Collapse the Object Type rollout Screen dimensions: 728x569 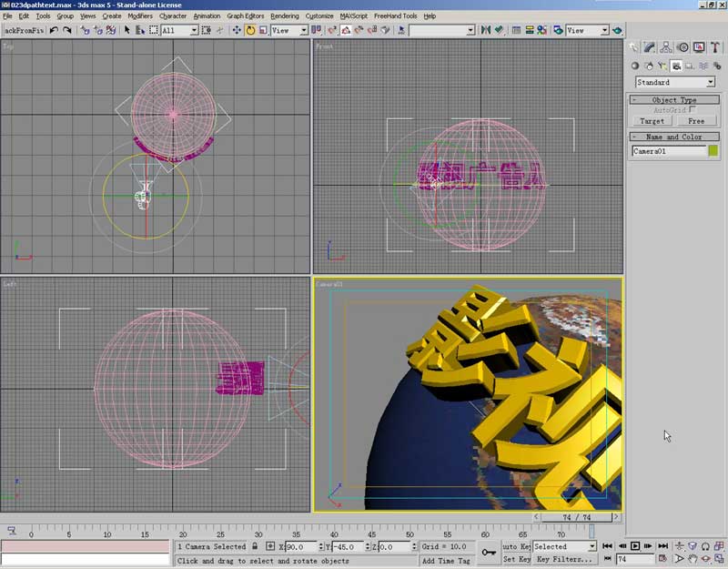pyautogui.click(x=674, y=99)
